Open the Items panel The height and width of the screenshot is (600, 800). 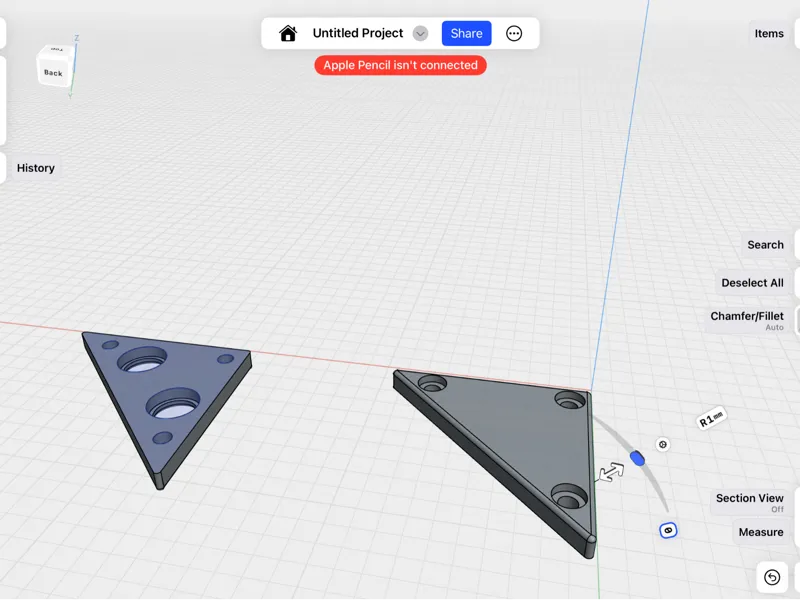pyautogui.click(x=769, y=34)
